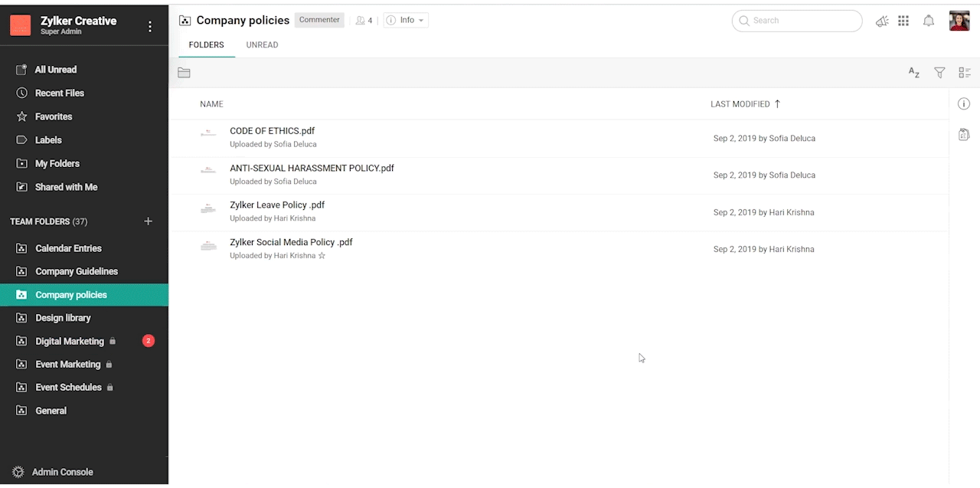This screenshot has width=980, height=488.
Task: Open the Admin Console link
Action: 63,472
